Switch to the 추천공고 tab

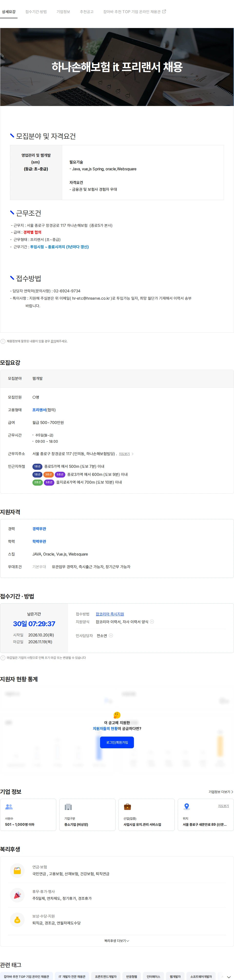(x=87, y=12)
